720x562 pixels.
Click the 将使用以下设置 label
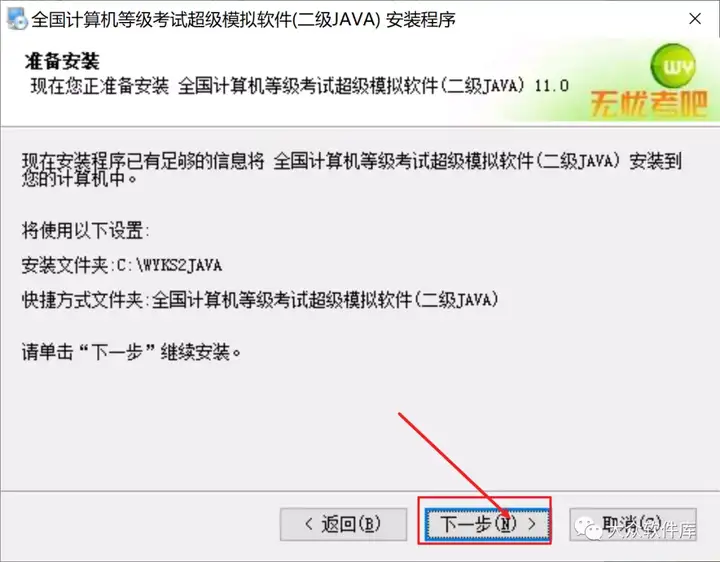(x=85, y=230)
